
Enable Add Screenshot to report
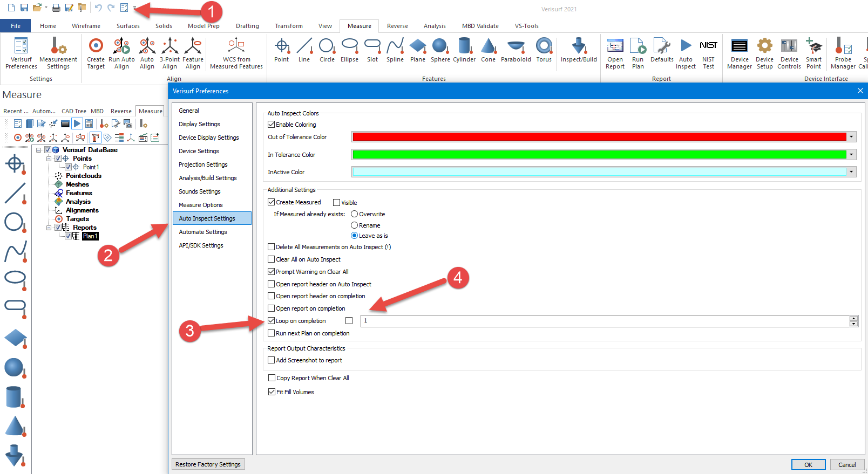point(272,360)
